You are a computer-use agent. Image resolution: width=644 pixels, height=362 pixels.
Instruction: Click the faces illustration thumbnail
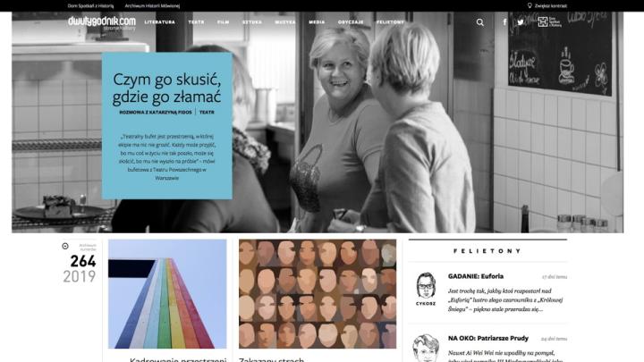point(318,293)
